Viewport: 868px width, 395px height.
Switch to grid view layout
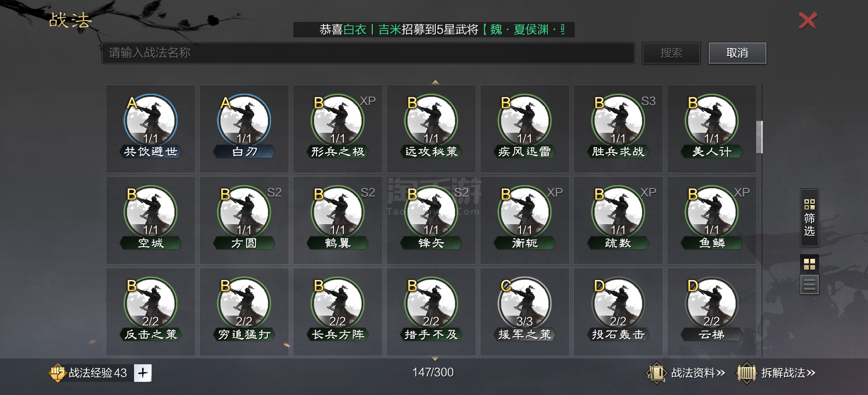pyautogui.click(x=810, y=264)
